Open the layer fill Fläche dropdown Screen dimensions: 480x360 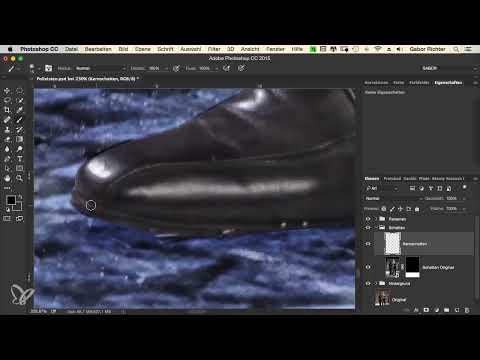[464, 209]
